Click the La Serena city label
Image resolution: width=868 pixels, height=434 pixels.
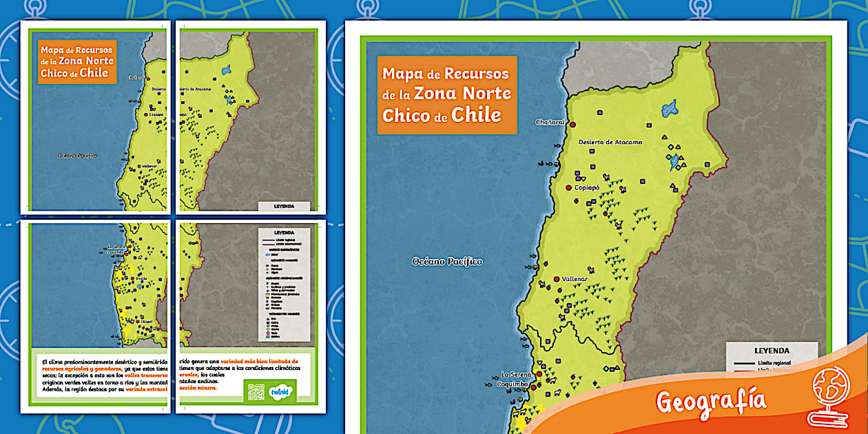coord(515,375)
